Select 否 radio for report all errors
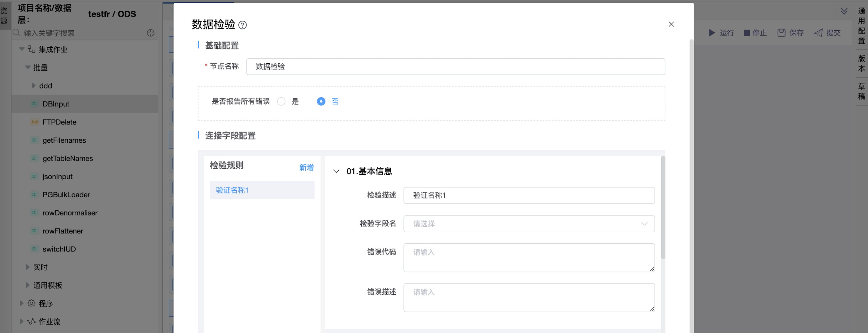Image resolution: width=868 pixels, height=333 pixels. (321, 102)
